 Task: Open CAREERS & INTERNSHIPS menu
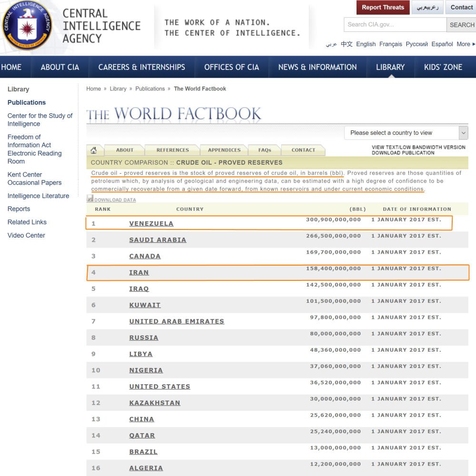[x=141, y=67]
